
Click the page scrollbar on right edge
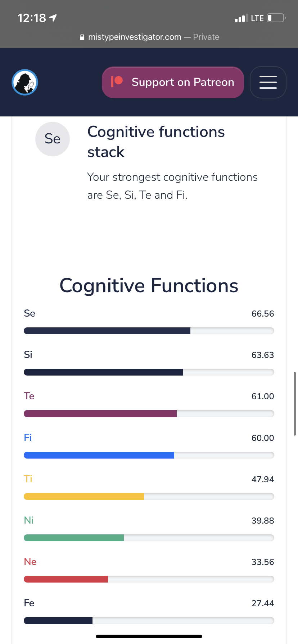pos(295,404)
